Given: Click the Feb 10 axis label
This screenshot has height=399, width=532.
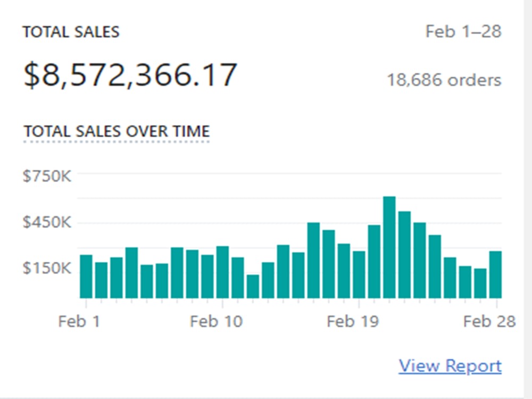Looking at the screenshot, I should (216, 321).
